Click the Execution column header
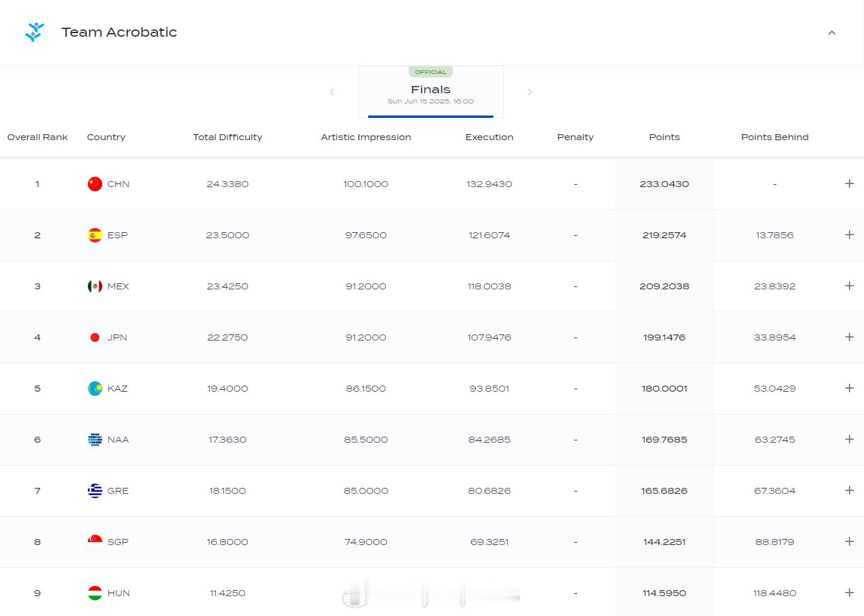The image size is (864, 616). pos(489,137)
